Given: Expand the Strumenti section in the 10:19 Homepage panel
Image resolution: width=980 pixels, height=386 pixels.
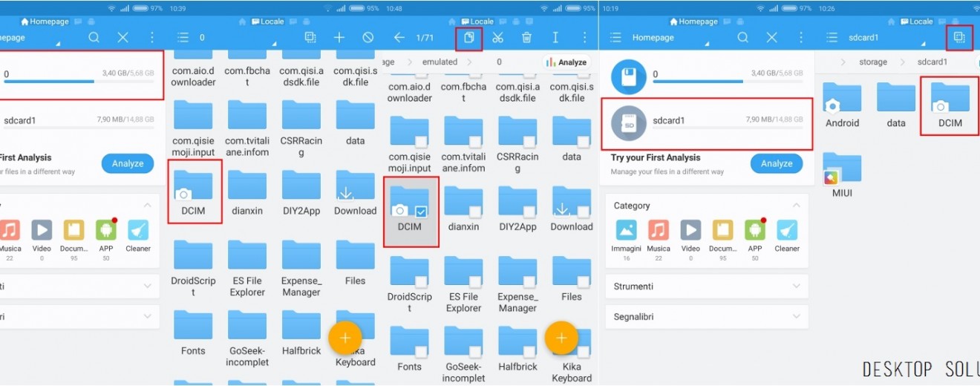Looking at the screenshot, I should (x=797, y=286).
